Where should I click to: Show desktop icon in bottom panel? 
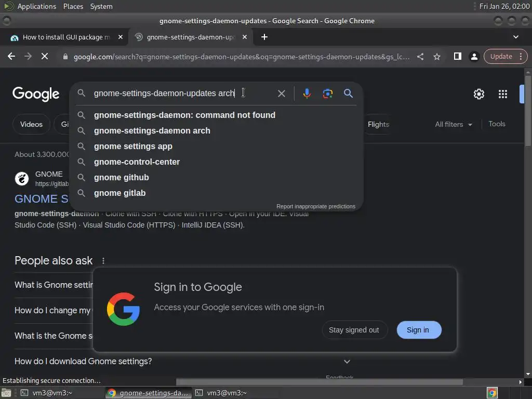point(6,393)
